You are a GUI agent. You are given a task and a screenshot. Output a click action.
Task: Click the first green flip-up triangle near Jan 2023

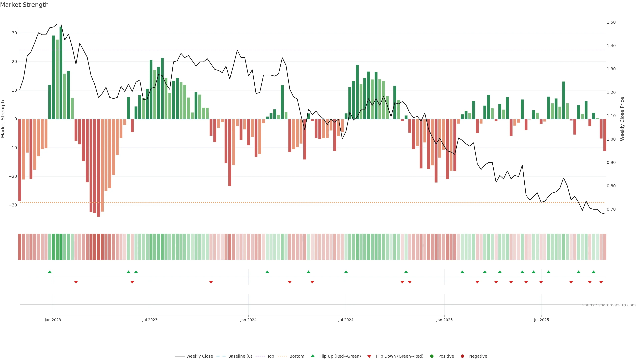50,272
